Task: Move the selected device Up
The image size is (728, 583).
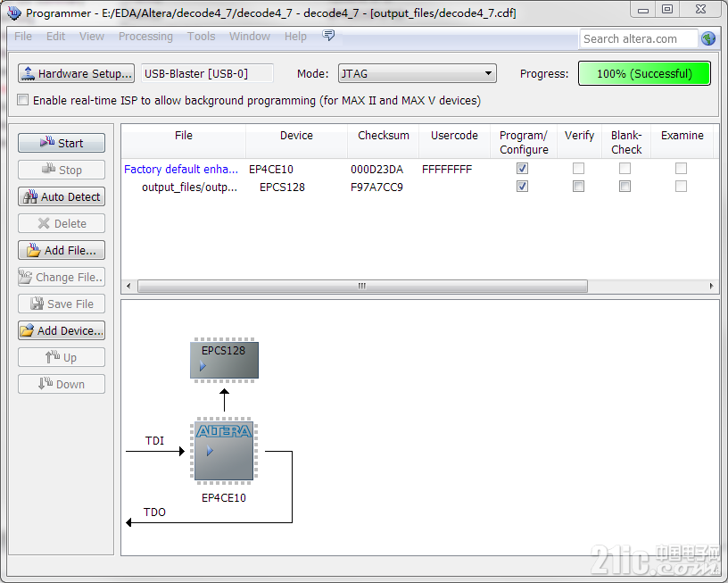Action: [62, 357]
